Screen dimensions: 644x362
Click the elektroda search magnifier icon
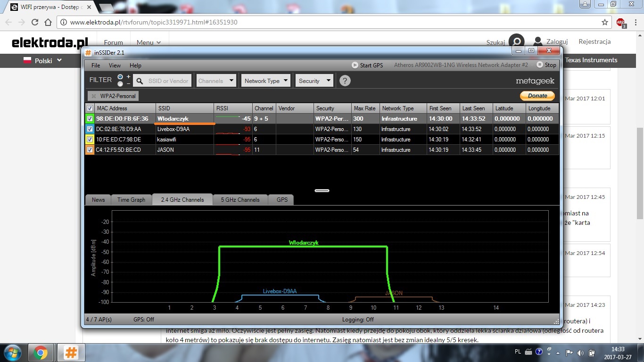[x=517, y=41]
